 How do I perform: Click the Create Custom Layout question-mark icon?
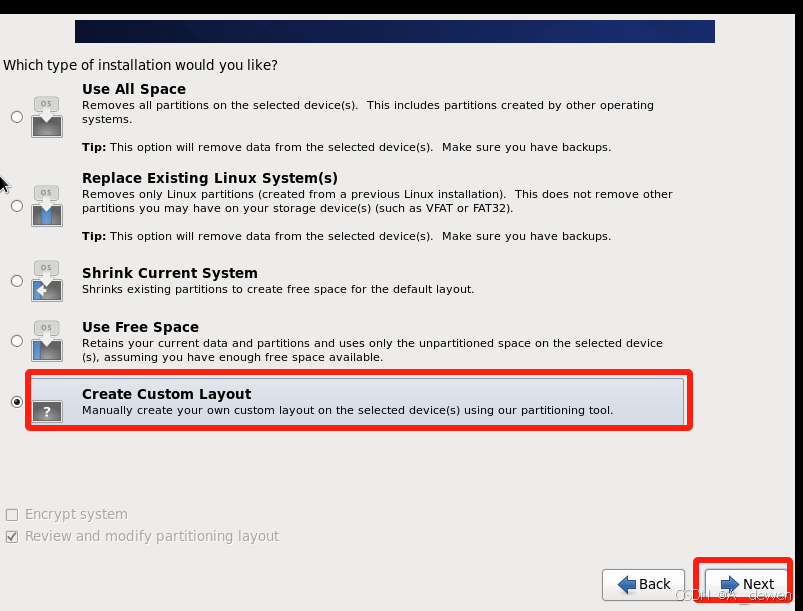(x=47, y=411)
